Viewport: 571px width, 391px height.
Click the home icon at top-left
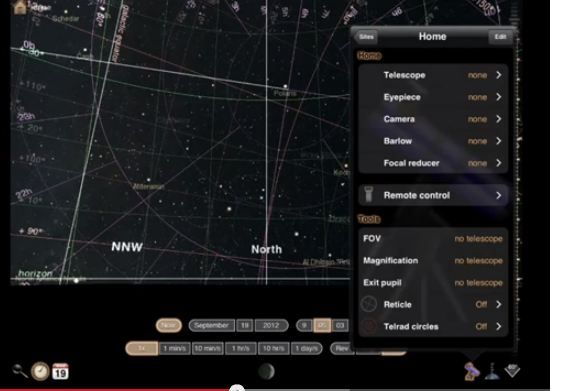(20, 7)
